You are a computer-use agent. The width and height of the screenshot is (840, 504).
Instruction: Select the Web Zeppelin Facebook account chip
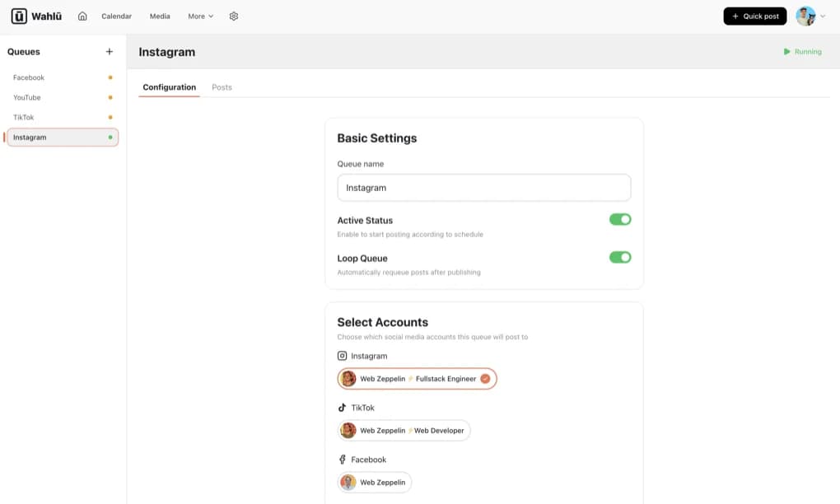point(374,482)
